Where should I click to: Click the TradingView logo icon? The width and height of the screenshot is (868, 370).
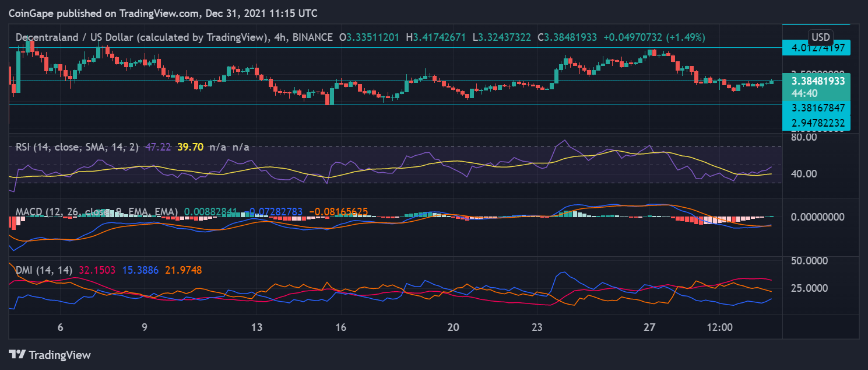(x=17, y=354)
